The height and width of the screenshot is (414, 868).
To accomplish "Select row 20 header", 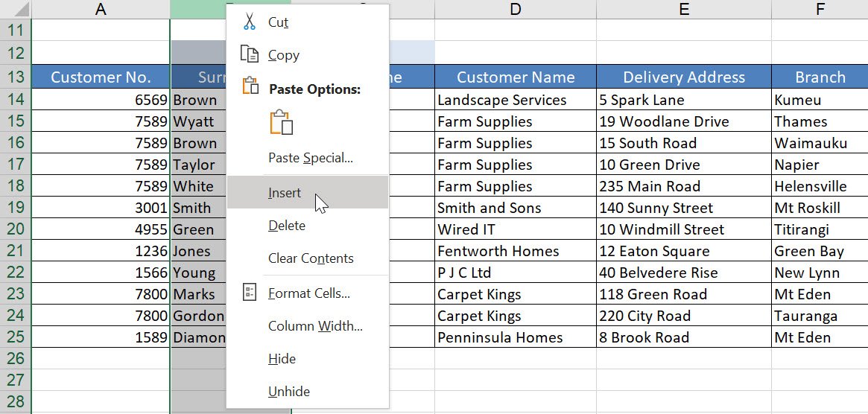I will [x=16, y=229].
